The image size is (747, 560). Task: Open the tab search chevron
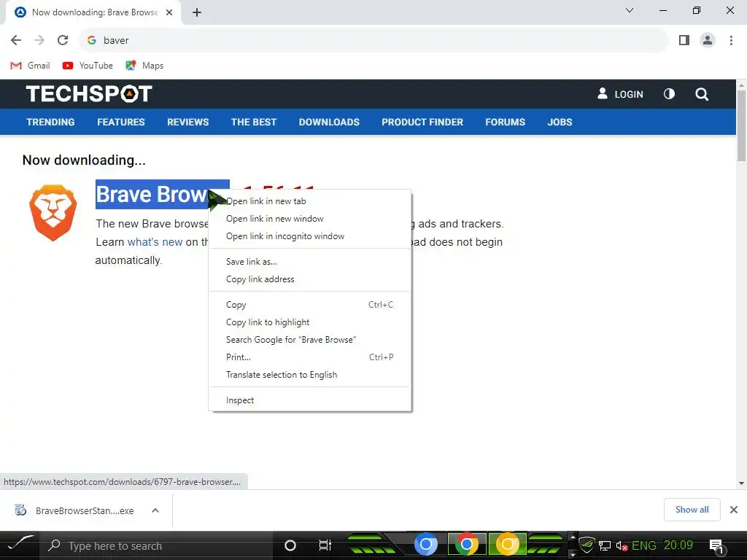coord(630,10)
